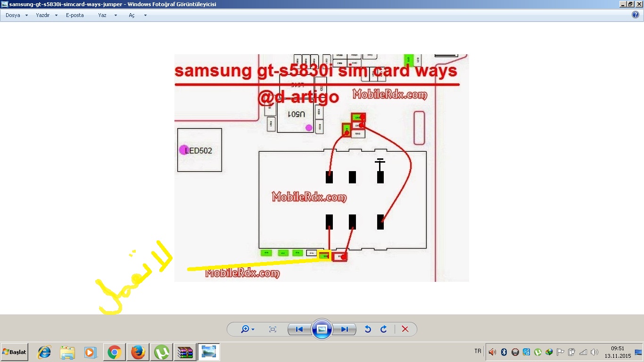
Task: Open the photo viewer help icon
Action: 636,15
